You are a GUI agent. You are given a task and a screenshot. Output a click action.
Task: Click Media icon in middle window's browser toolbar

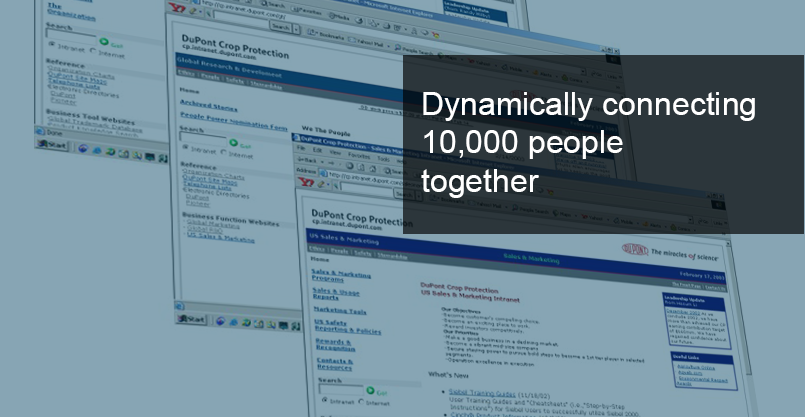coord(332,15)
